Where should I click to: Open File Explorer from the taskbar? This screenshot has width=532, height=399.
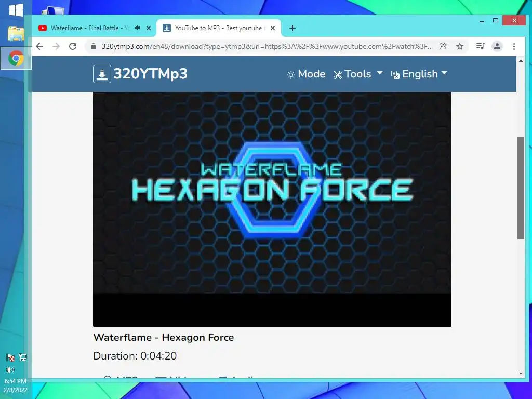click(16, 34)
